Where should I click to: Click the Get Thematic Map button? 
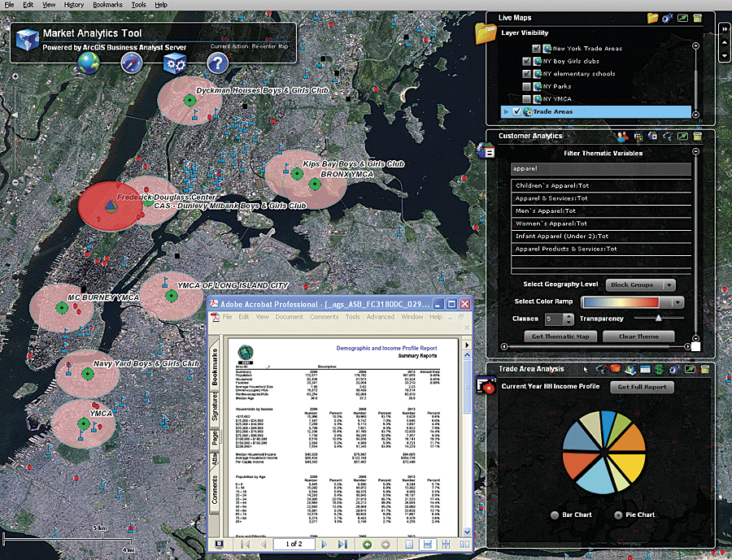560,336
